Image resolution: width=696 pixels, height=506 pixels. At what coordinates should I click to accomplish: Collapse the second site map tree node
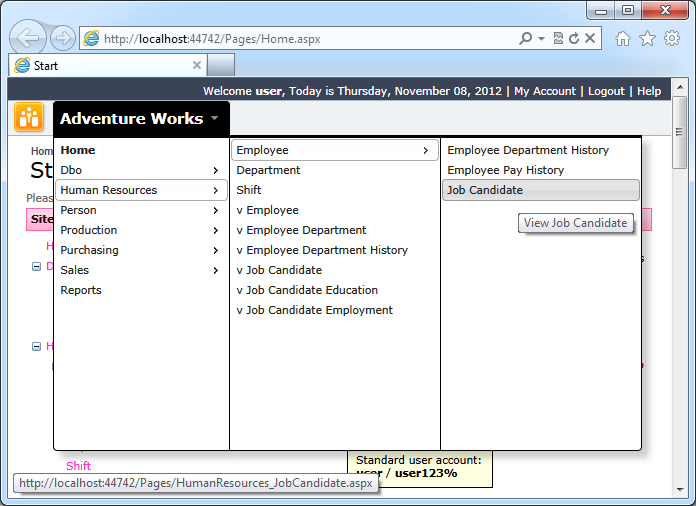click(36, 346)
